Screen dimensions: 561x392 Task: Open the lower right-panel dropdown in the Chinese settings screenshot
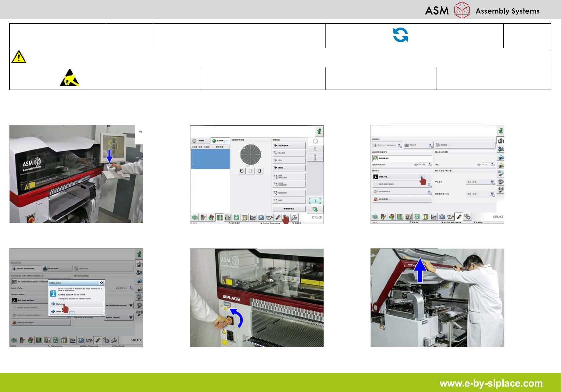[480, 194]
